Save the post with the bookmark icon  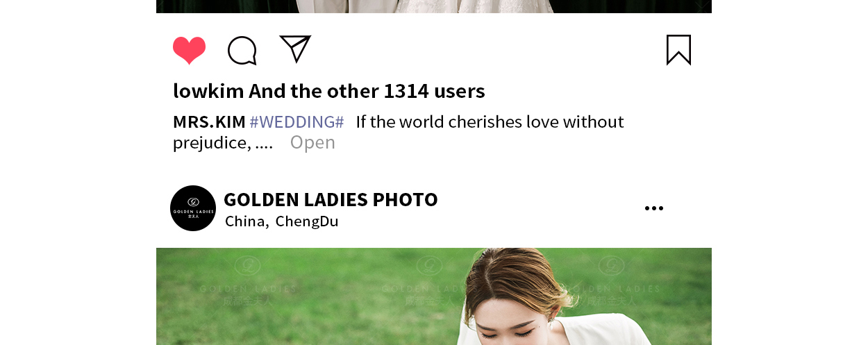(x=678, y=50)
